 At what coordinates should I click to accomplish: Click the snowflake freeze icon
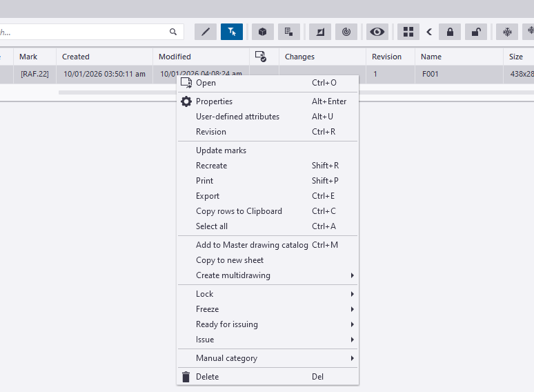(x=507, y=32)
